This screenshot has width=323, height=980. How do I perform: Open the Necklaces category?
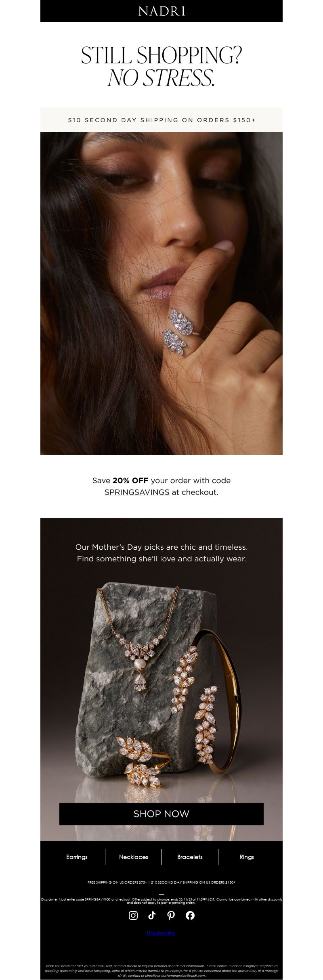[x=134, y=857]
